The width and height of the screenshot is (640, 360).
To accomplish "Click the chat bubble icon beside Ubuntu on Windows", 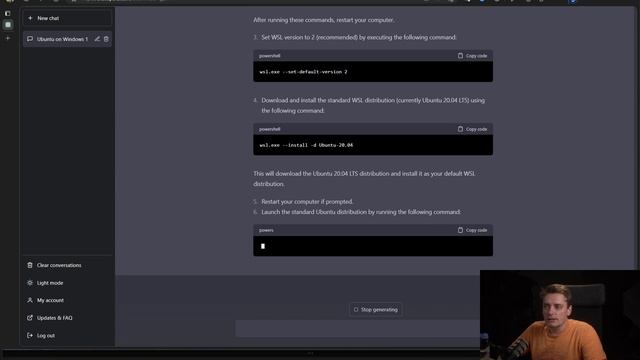I will coord(30,39).
